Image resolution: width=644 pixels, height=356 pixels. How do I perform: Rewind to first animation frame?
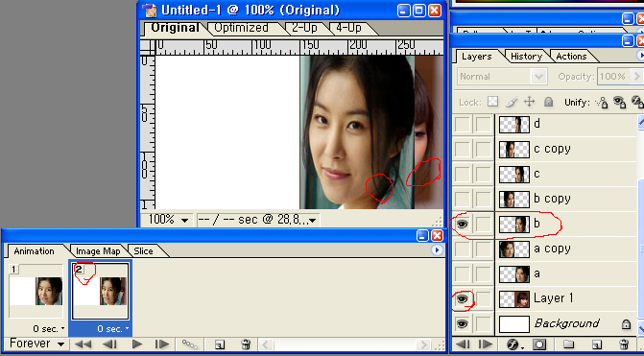pyautogui.click(x=83, y=344)
